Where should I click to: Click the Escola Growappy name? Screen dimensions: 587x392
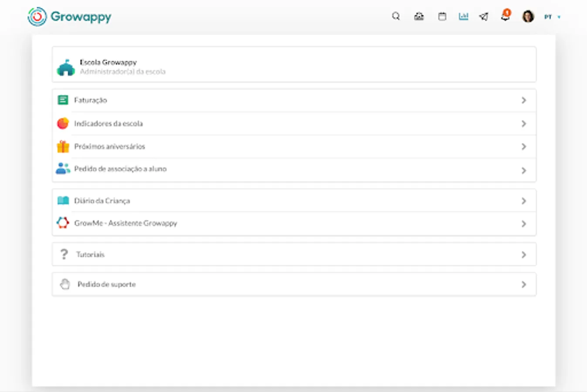point(108,62)
